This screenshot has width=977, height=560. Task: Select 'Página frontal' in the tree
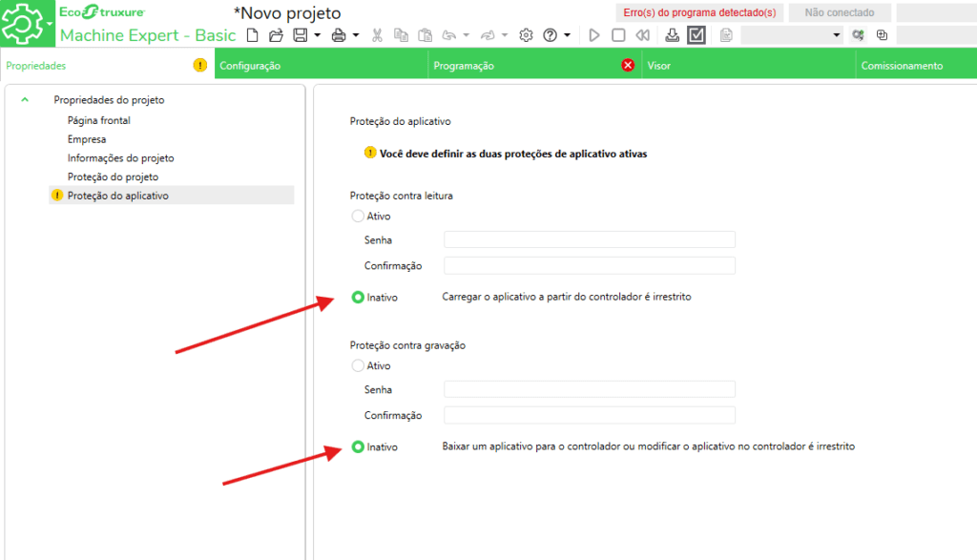[99, 120]
